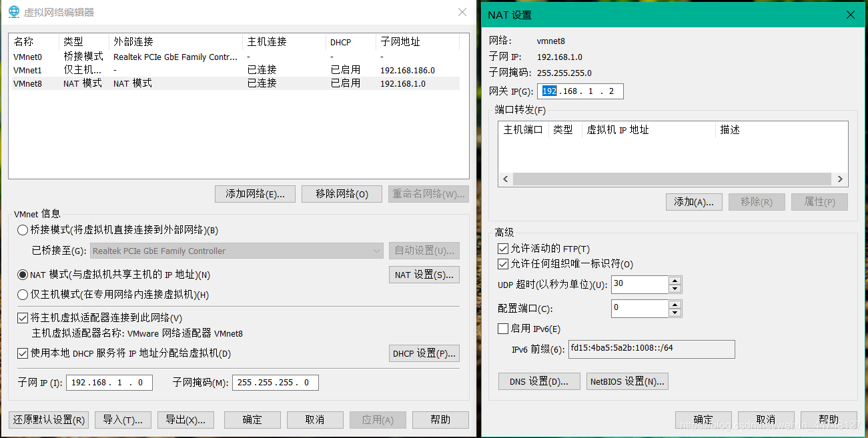The height and width of the screenshot is (438, 868).
Task: Select NAT 模式 radio button
Action: tap(23, 275)
